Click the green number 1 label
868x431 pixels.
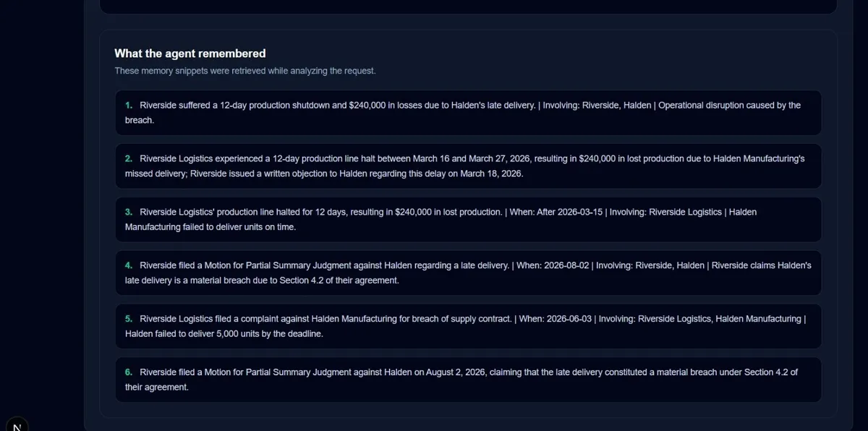(128, 106)
